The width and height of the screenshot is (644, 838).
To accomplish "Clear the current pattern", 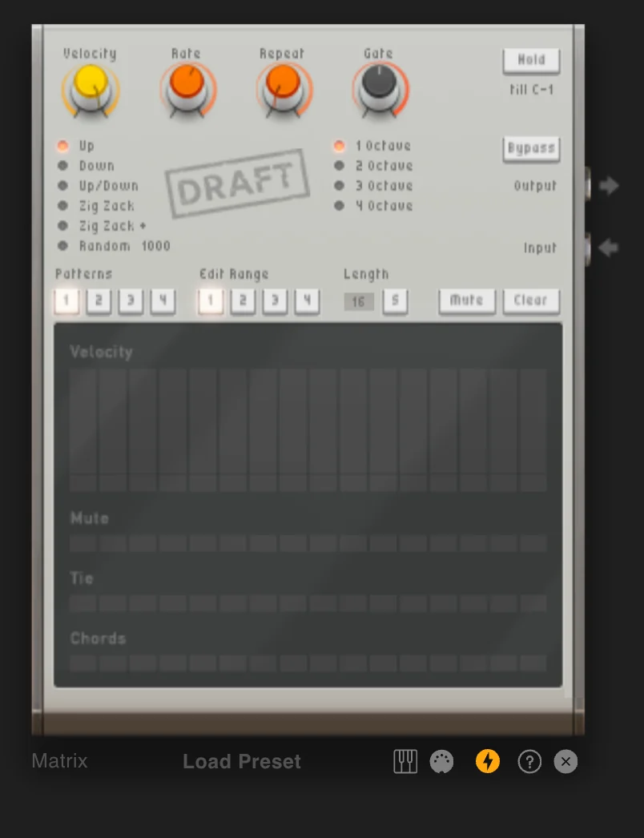I will point(531,300).
